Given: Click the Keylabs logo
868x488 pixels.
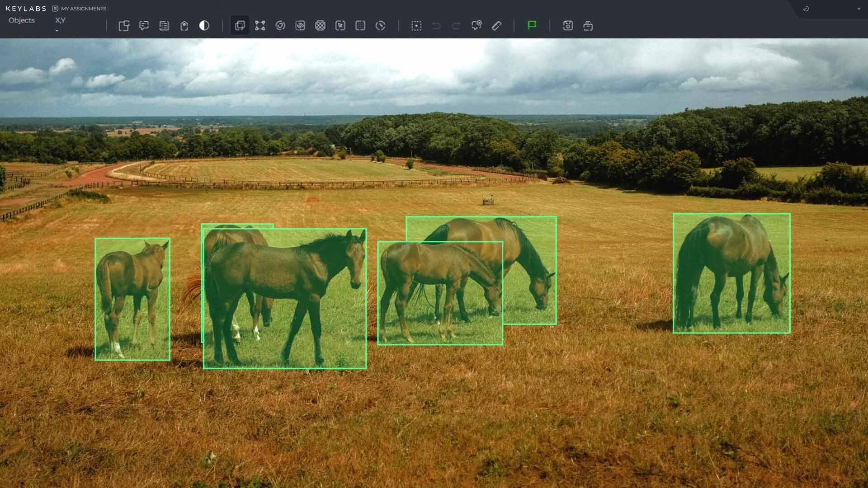Looking at the screenshot, I should (26, 9).
